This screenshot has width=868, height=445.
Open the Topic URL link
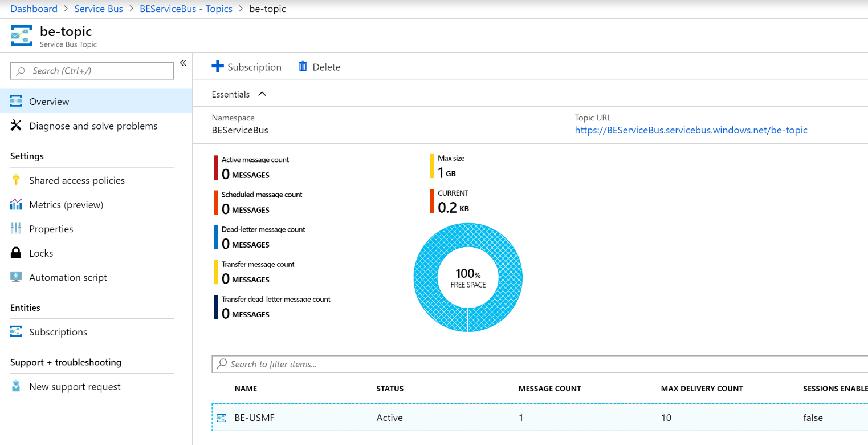[x=691, y=130]
